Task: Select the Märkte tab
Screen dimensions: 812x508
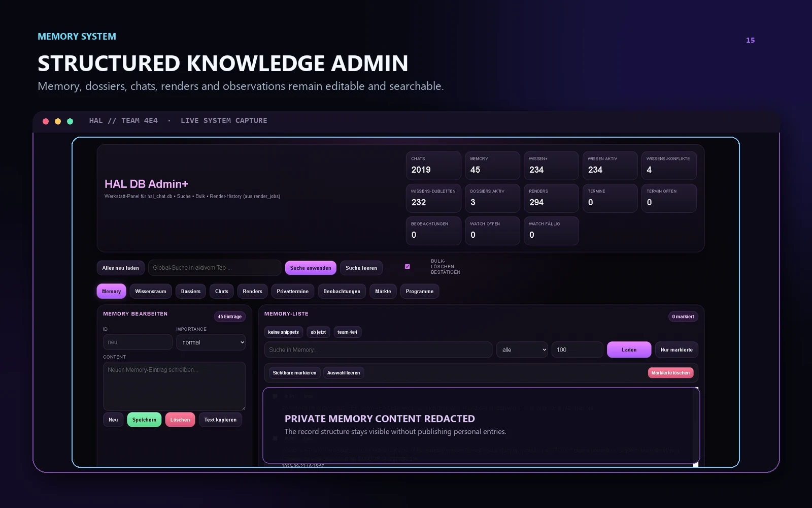Action: click(x=383, y=292)
